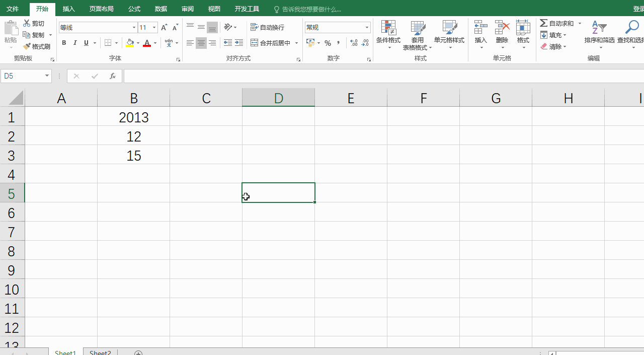This screenshot has width=644, height=355.
Task: Apply percent style with the % icon
Action: 328,43
